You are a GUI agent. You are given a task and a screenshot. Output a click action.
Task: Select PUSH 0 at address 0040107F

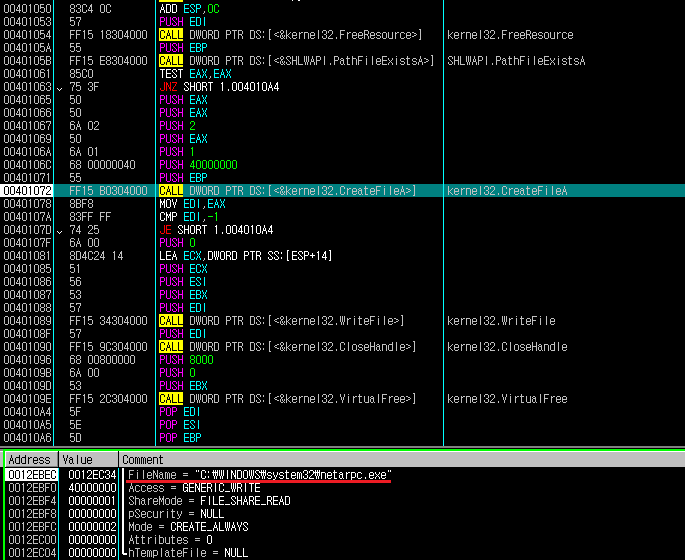(x=177, y=243)
